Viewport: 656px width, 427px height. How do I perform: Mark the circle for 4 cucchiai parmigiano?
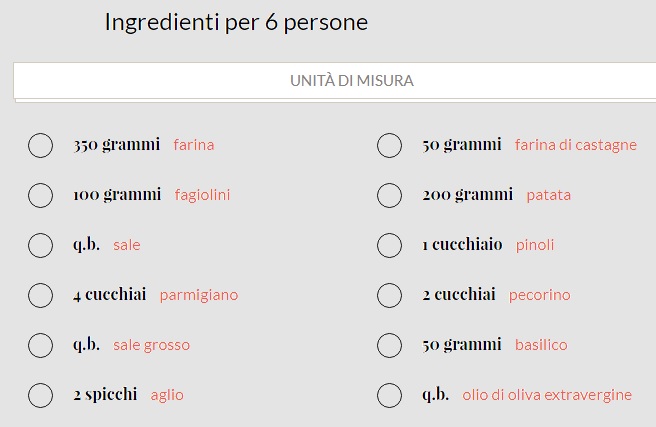tap(40, 295)
